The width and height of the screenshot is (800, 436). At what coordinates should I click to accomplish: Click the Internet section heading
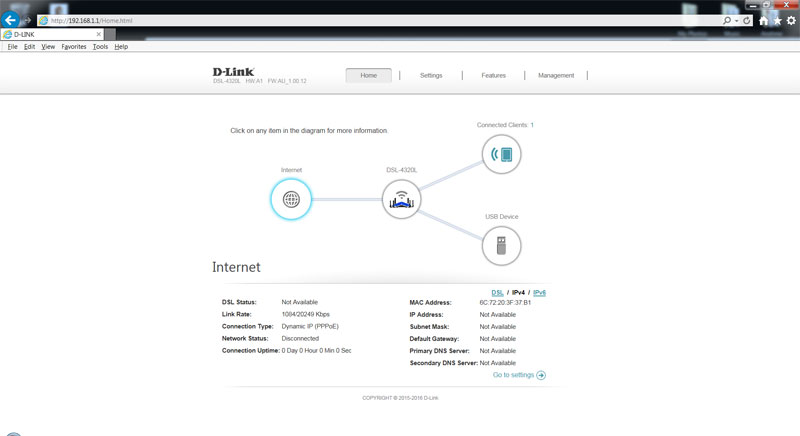click(236, 267)
